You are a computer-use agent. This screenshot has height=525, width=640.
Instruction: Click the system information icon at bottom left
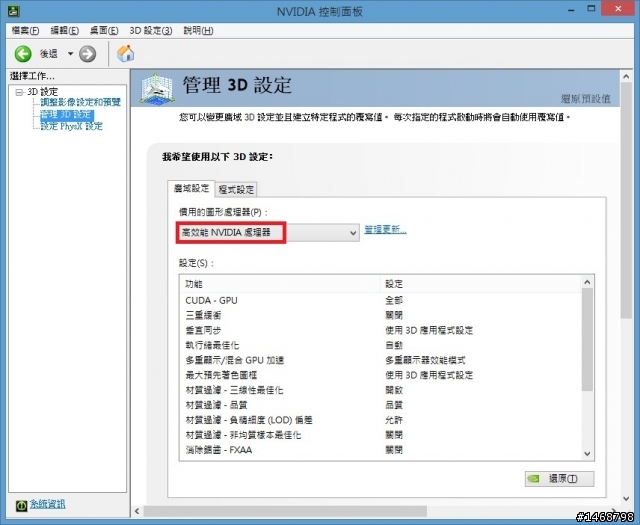click(21, 506)
